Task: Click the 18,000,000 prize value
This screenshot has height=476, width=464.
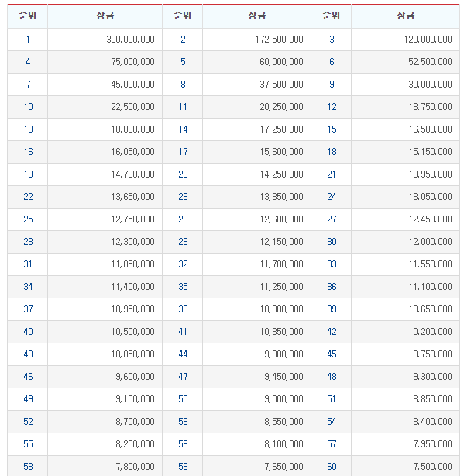Action: 132,129
